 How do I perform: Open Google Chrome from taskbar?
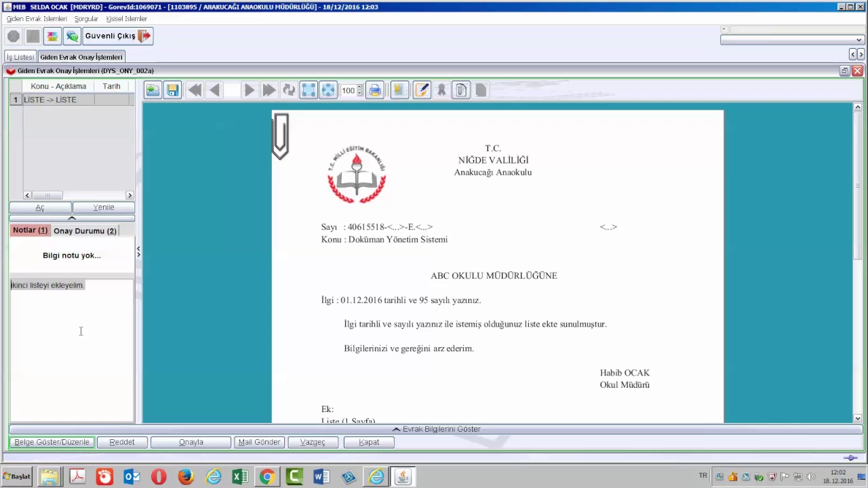tap(267, 477)
